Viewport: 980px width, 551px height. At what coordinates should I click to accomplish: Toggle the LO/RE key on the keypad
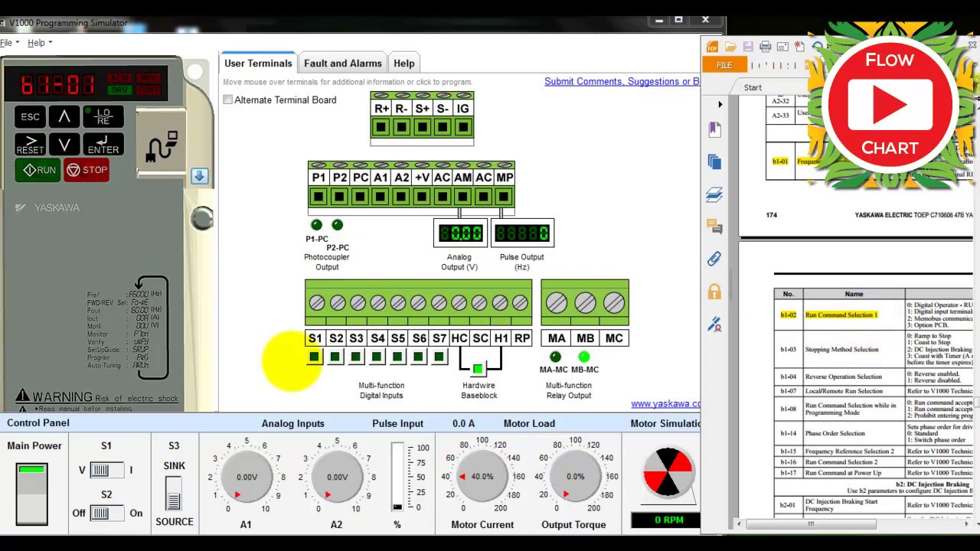coord(103,117)
